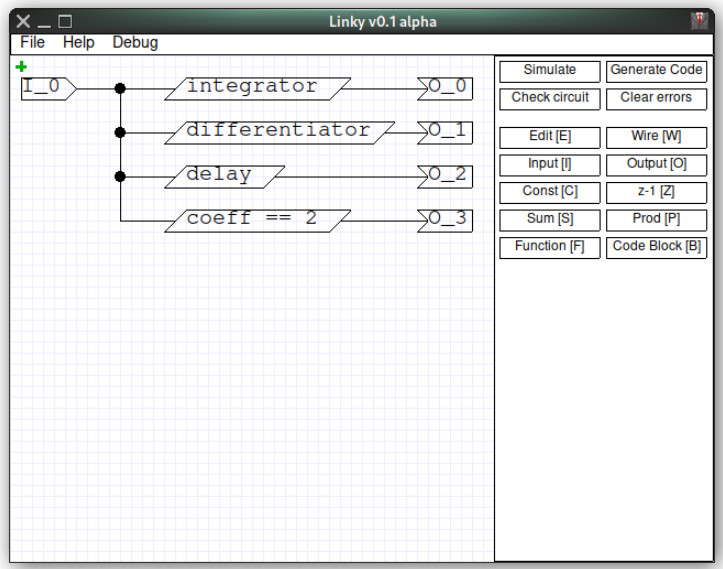Click the wire junction dot near differentiator

(120, 133)
